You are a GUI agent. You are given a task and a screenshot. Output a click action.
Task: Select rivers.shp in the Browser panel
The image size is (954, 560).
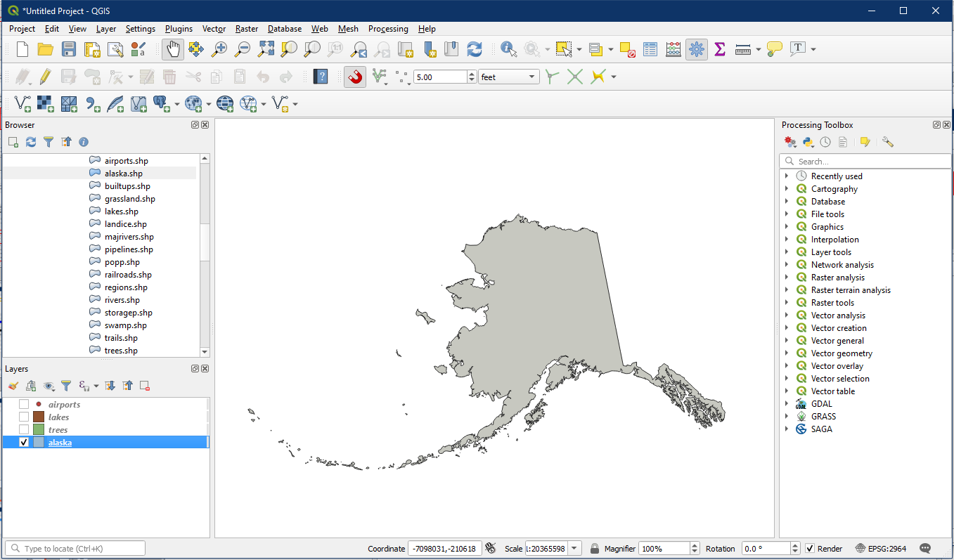122,300
